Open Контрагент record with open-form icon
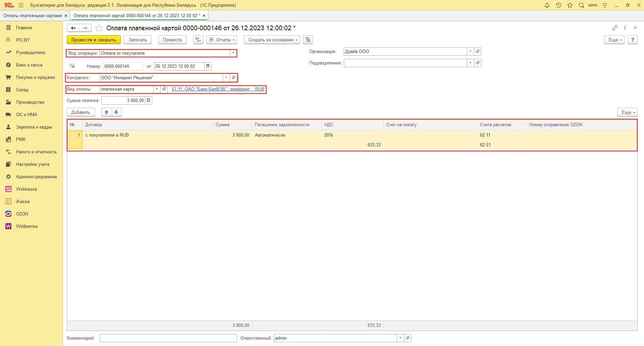 tap(234, 78)
